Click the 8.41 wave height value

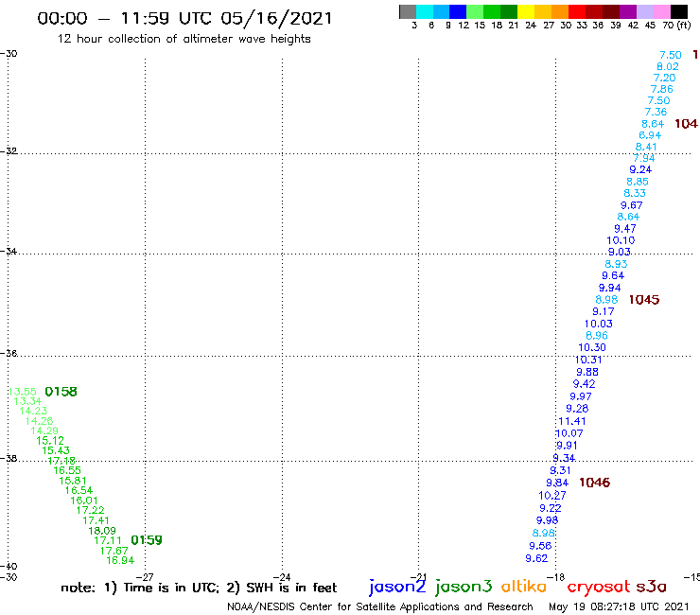pos(646,147)
